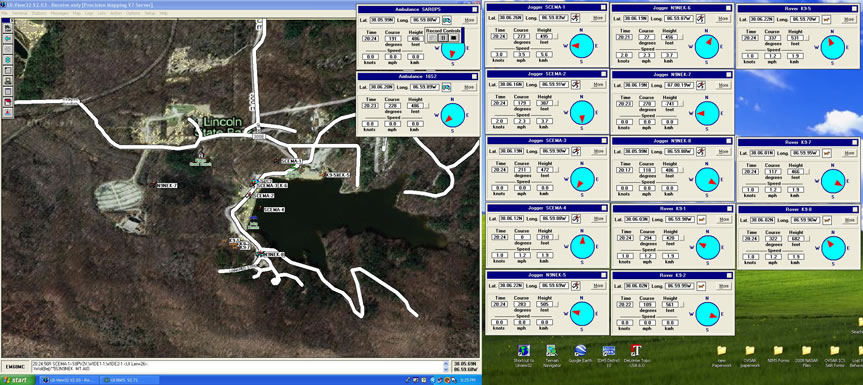Open the OVSAR paperwork desktop folder
863x385 pixels.
click(750, 357)
